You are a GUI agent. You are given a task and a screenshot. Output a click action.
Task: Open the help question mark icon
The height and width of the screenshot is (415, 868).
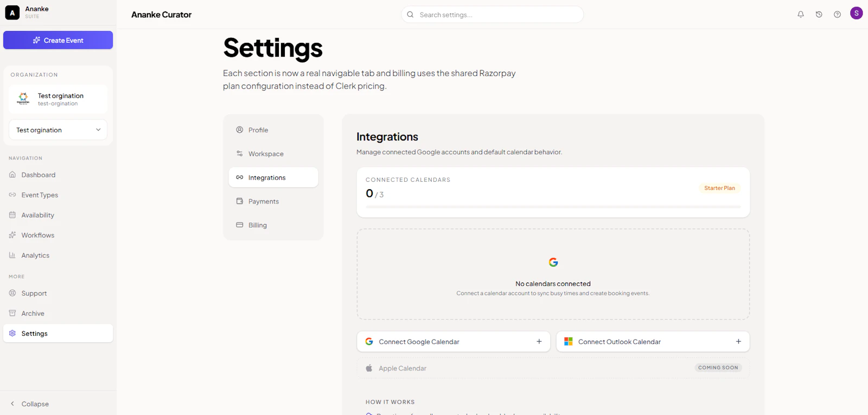pos(838,15)
